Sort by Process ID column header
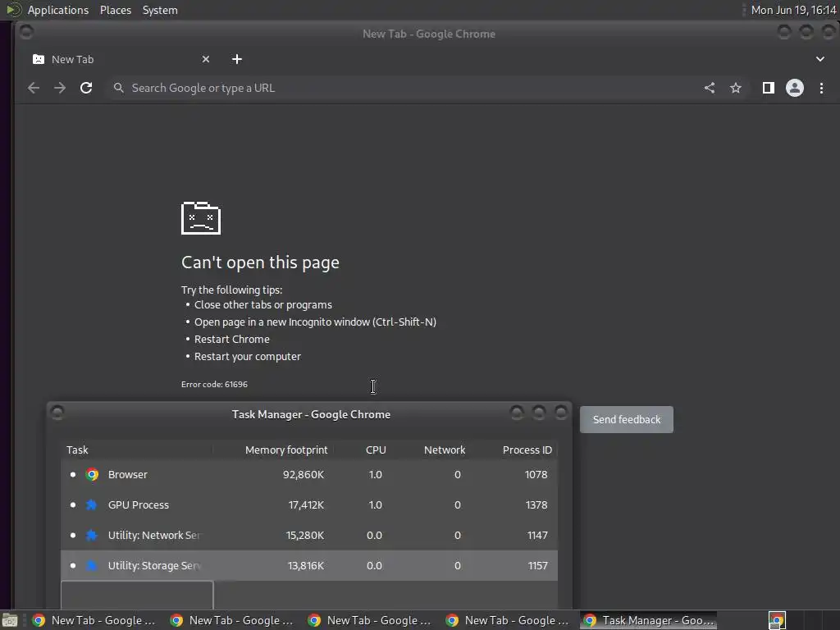840x630 pixels. click(x=527, y=450)
